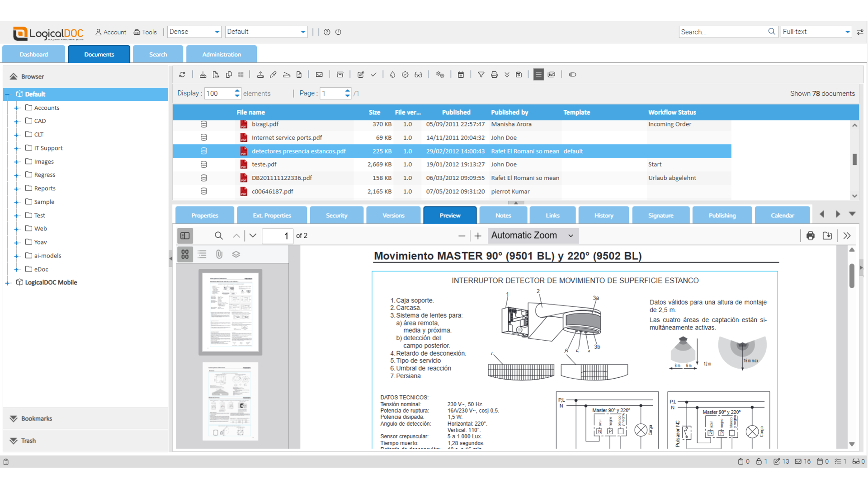Click the archive box icon in toolbar

(340, 75)
